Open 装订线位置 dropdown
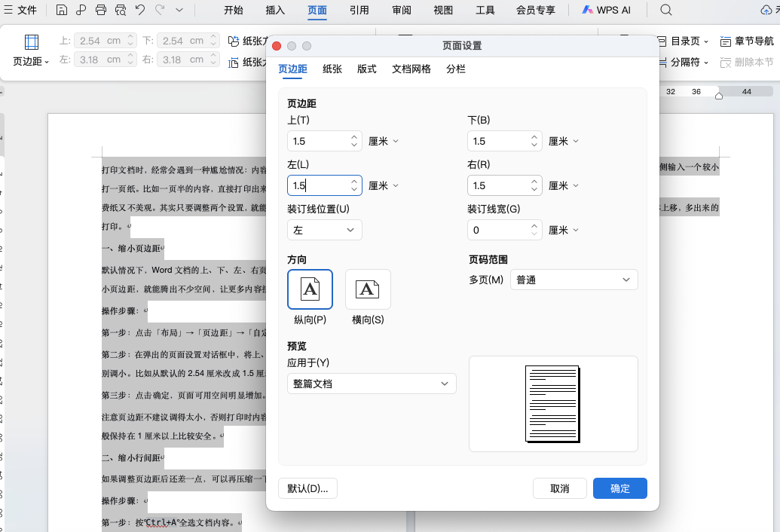Image resolution: width=780 pixels, height=532 pixels. click(324, 230)
